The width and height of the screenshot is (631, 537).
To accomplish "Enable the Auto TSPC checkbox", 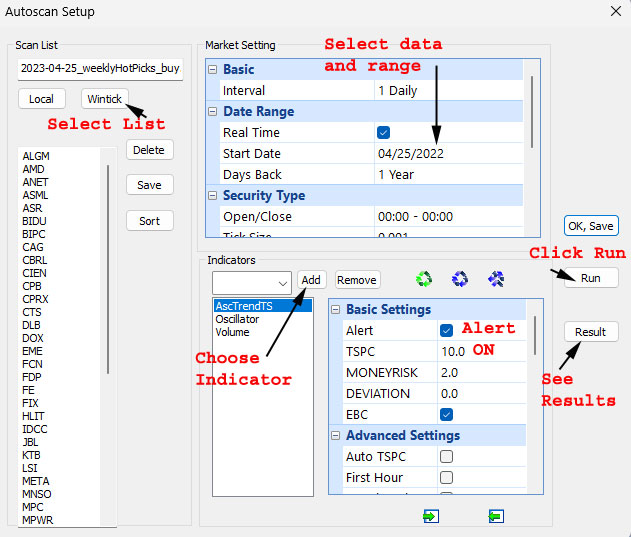I will (446, 456).
